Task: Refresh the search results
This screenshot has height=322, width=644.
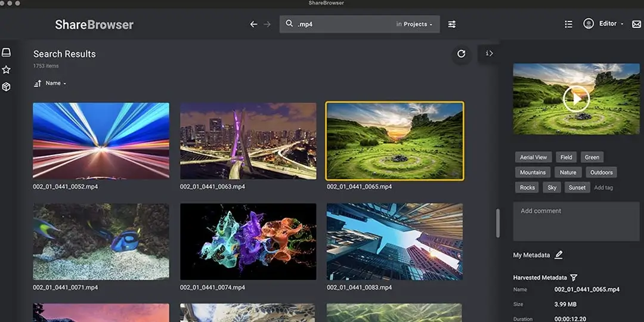Action: tap(461, 54)
